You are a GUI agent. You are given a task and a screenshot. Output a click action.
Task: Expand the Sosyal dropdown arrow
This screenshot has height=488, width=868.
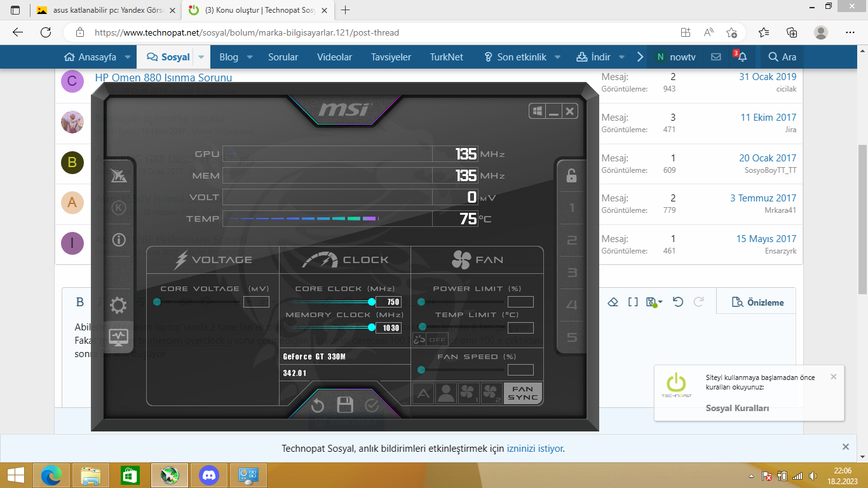point(201,57)
